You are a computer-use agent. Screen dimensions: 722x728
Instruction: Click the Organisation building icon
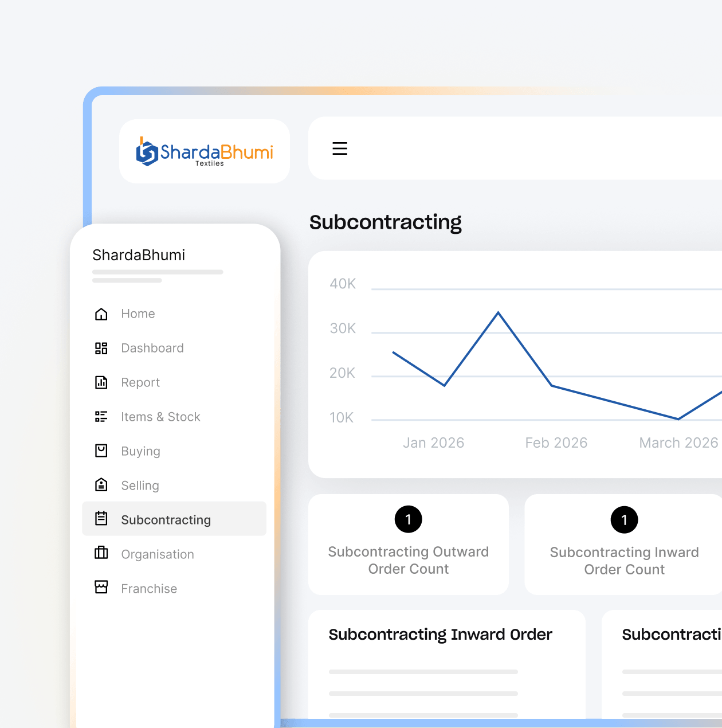[101, 553]
